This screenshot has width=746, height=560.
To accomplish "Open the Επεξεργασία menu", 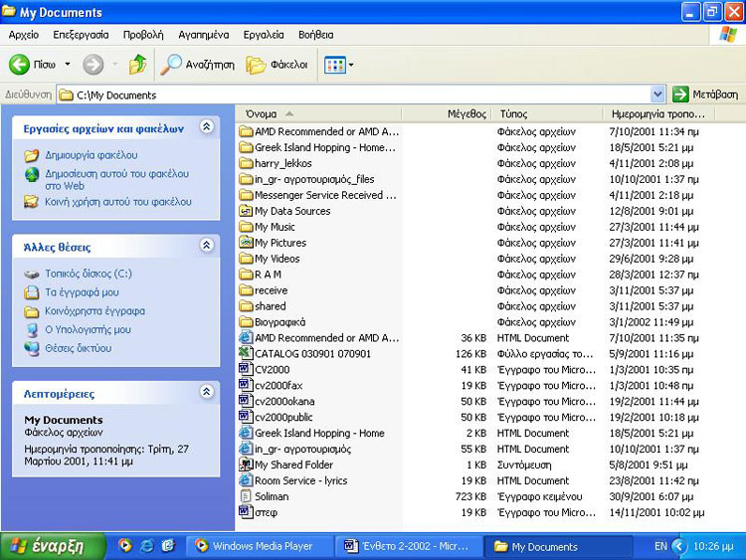I will (x=81, y=35).
